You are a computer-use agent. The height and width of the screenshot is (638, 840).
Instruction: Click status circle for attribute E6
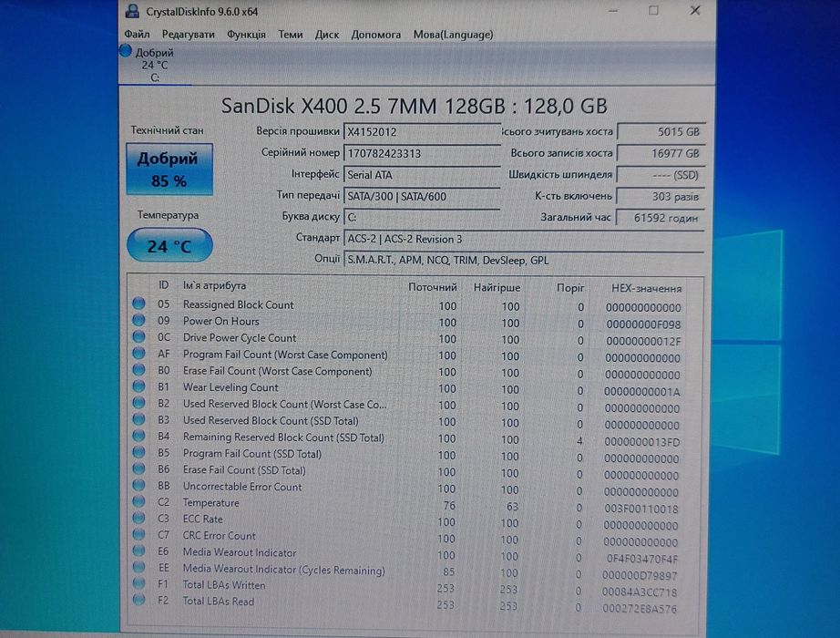[x=138, y=551]
